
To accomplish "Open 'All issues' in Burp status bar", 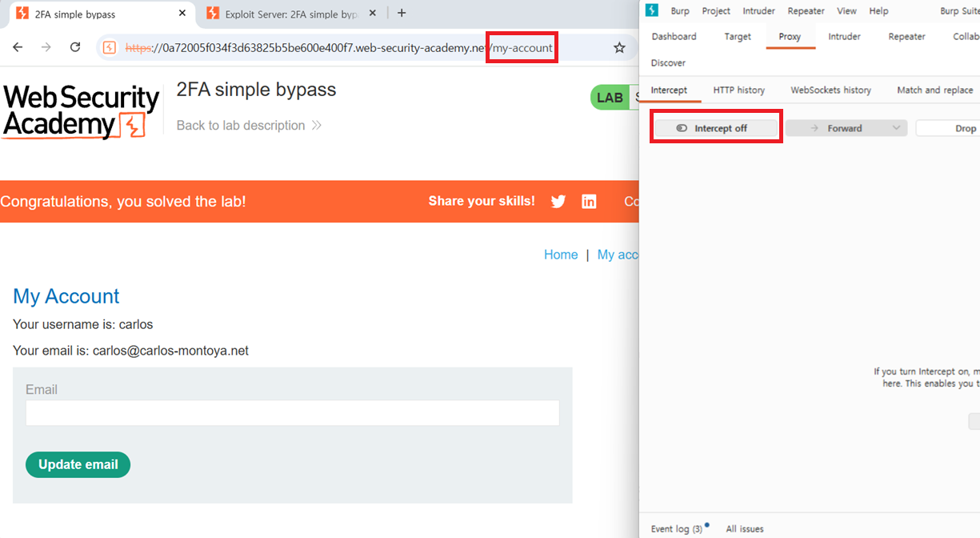I will (744, 529).
